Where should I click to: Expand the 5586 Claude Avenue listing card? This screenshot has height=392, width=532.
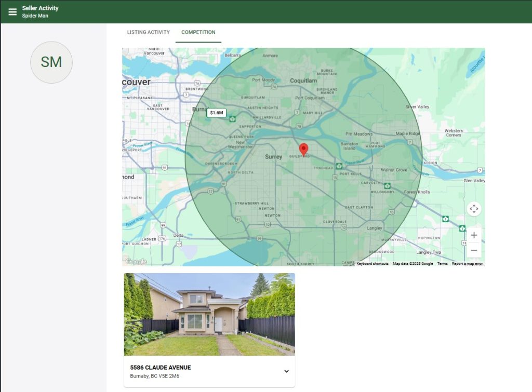pyautogui.click(x=286, y=371)
